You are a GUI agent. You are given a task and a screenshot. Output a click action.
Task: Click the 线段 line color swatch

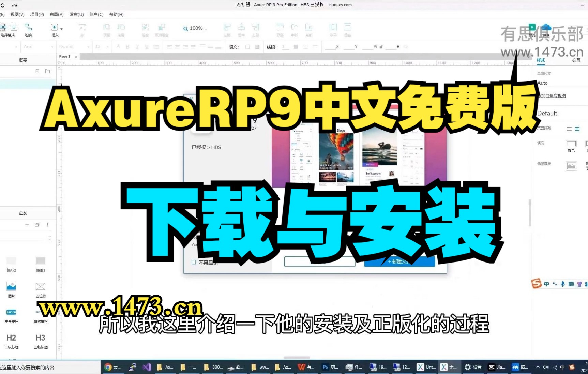(x=296, y=47)
